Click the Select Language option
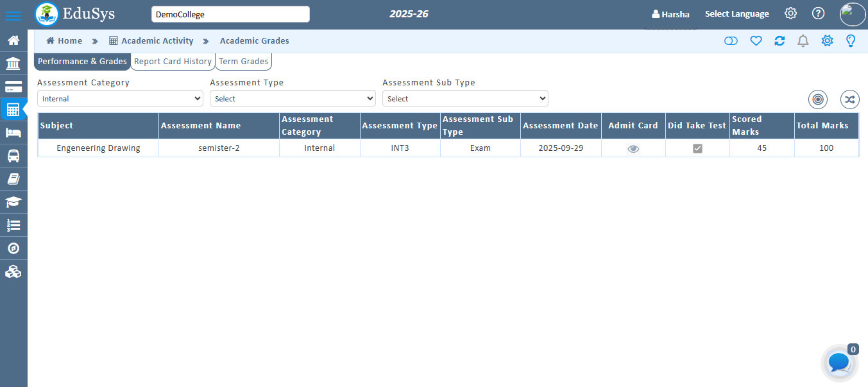Screen dimensions: 868x387 736,13
